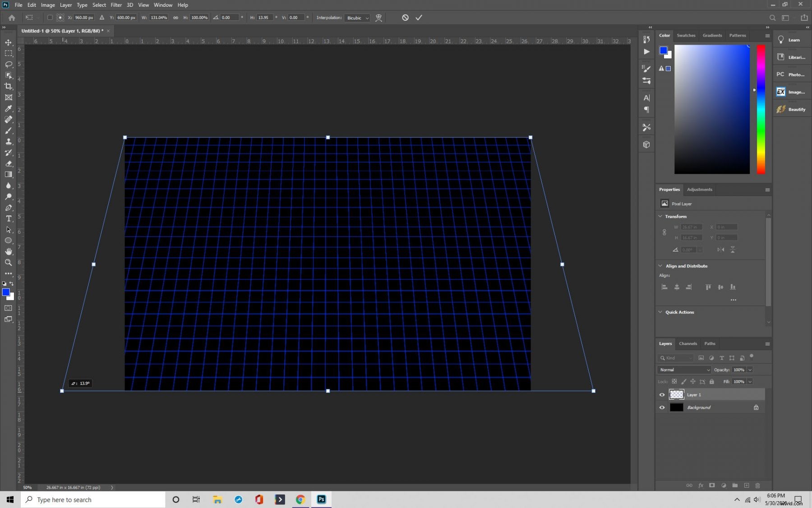812x508 pixels.
Task: Cancel the transform with the slash button
Action: click(x=405, y=18)
